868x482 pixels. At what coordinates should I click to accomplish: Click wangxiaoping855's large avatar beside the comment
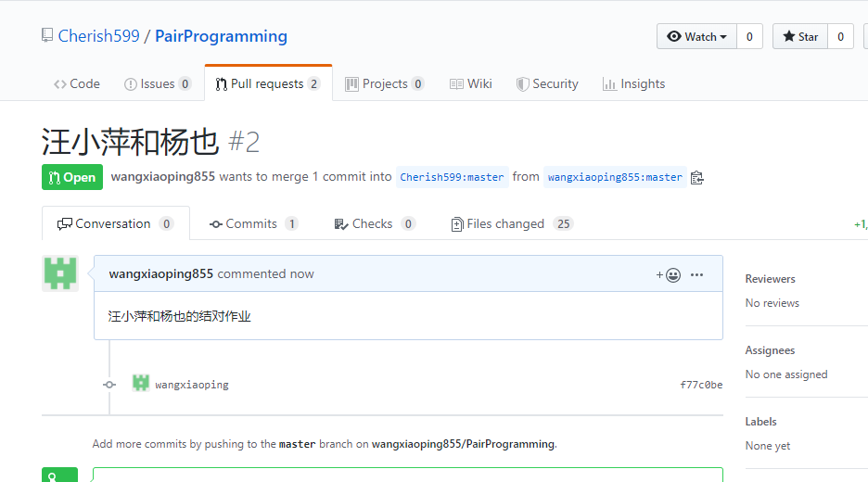[x=60, y=274]
